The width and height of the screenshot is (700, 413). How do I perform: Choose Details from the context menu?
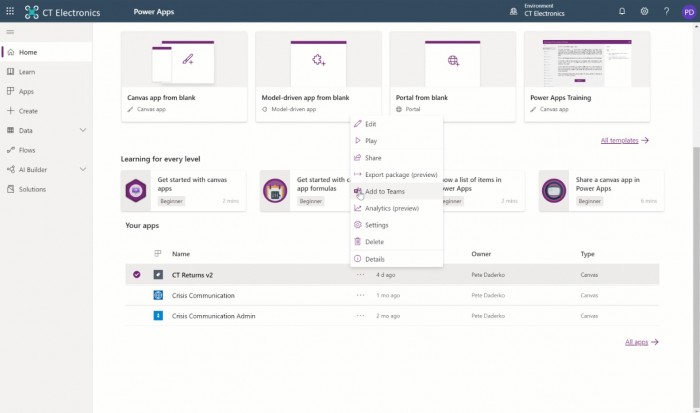396,259
